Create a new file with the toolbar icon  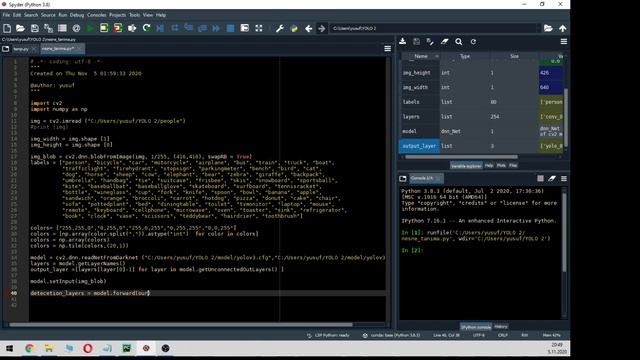[7, 28]
